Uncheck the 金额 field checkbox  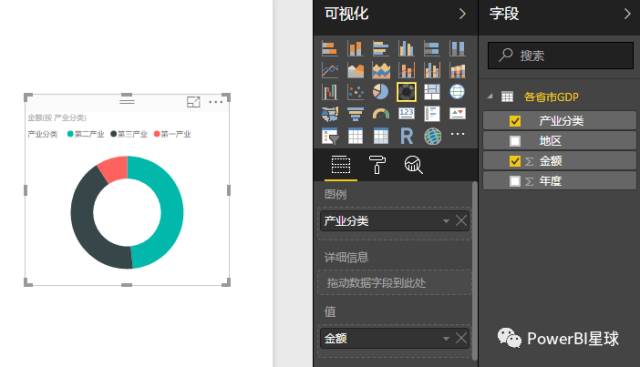[515, 161]
